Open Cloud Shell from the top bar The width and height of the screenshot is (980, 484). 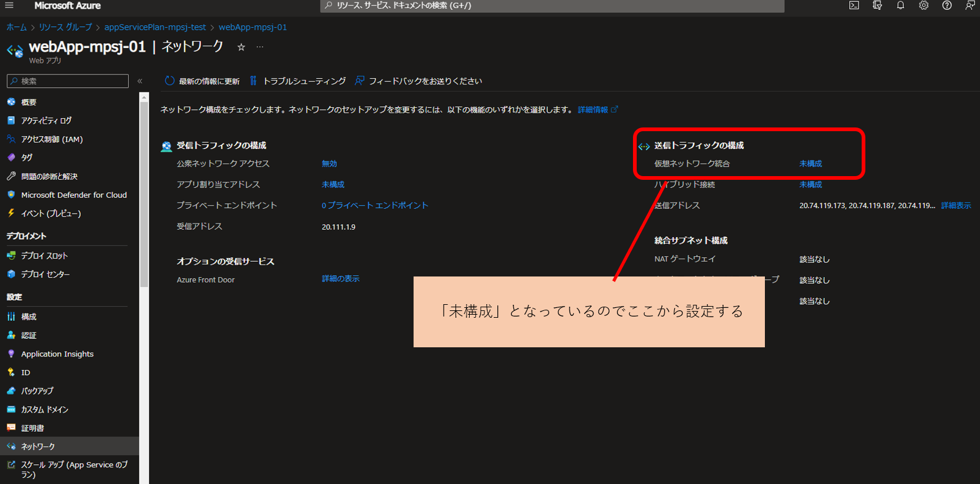pyautogui.click(x=854, y=6)
